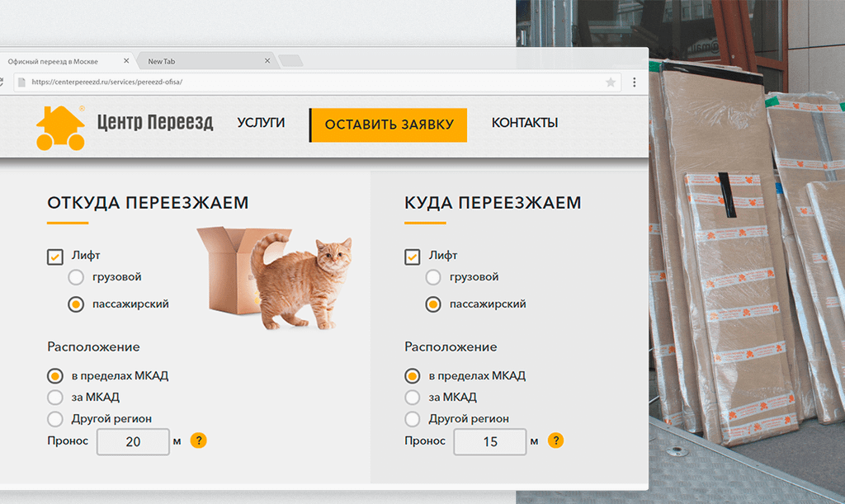845x504 pixels.
Task: Click the ОТКУДА ПЕРЕЕЗЖАЕМ heading
Action: tap(148, 203)
